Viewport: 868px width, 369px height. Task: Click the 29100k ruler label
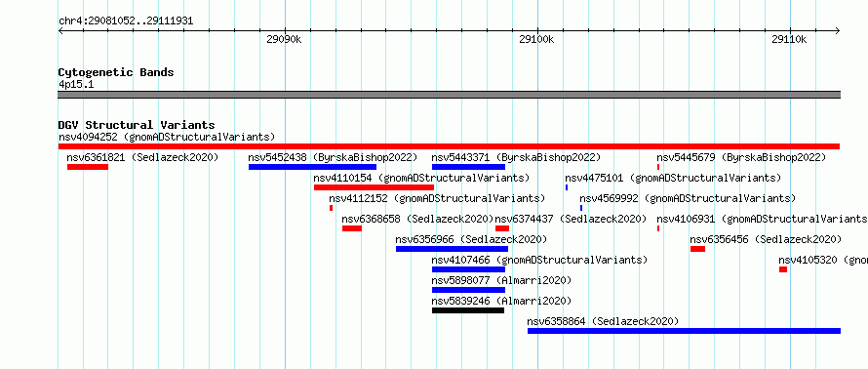click(x=537, y=39)
